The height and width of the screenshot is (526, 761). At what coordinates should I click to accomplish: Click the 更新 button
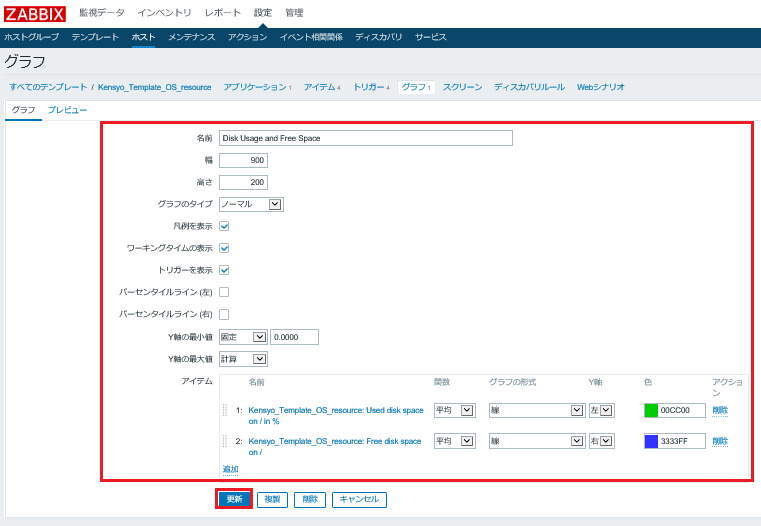point(234,499)
